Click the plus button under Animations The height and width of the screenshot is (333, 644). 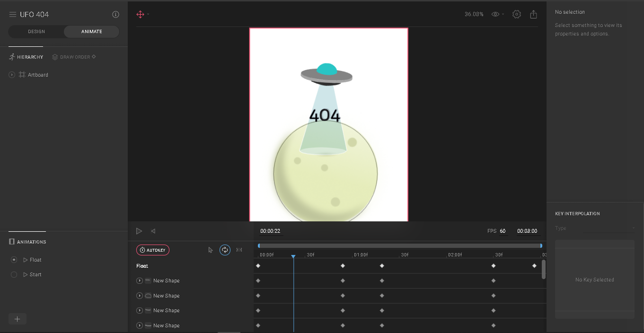coord(17,319)
